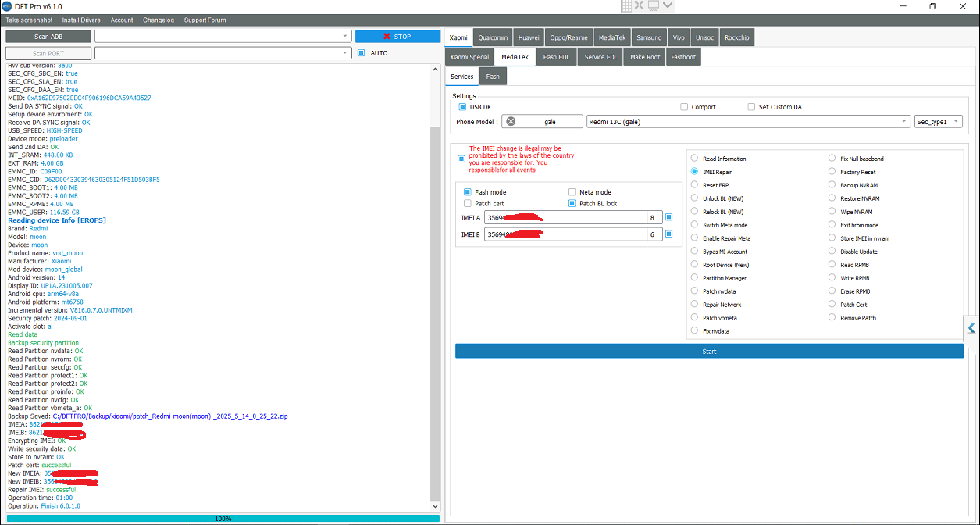The image size is (980, 525).
Task: Select IMEI Repair radio option
Action: pos(711,172)
